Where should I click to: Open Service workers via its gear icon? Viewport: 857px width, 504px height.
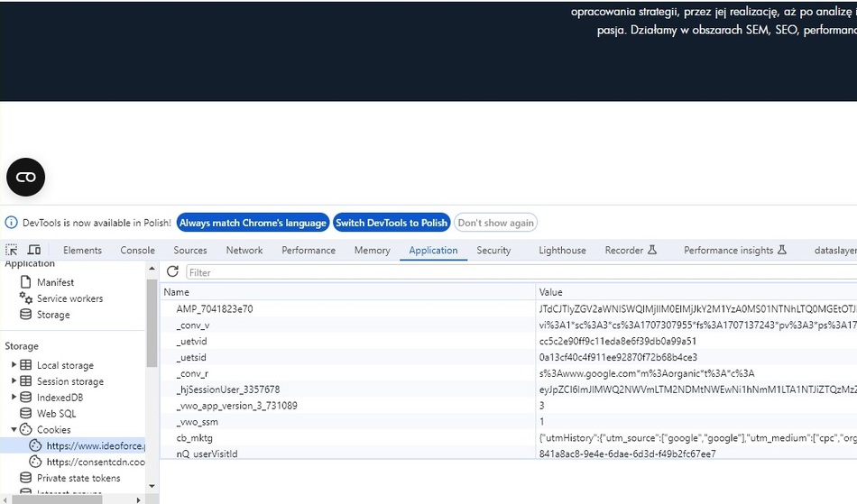tap(26, 298)
